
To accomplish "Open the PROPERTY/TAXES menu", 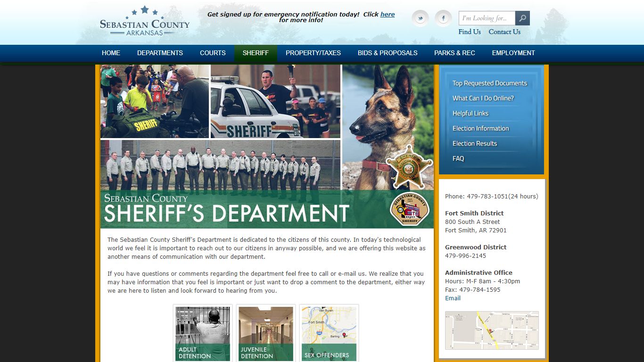I will 313,53.
